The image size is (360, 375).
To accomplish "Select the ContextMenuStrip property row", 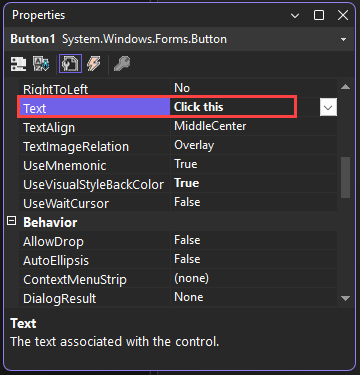I will [178, 278].
